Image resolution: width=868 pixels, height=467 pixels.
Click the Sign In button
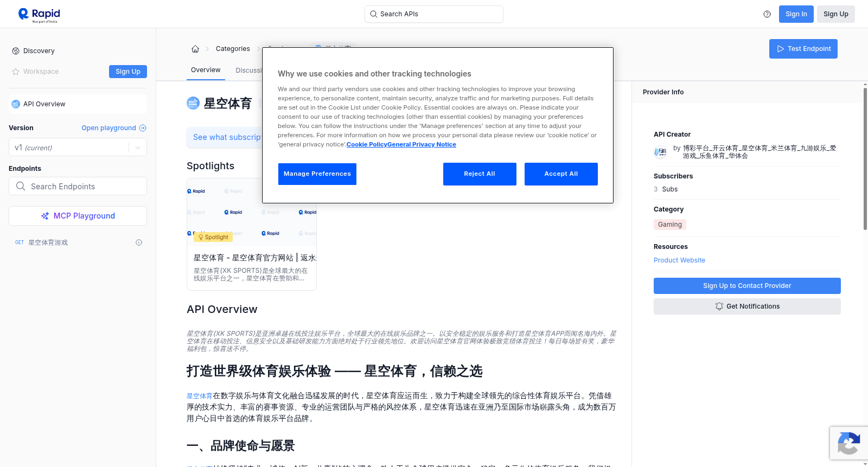pos(796,14)
